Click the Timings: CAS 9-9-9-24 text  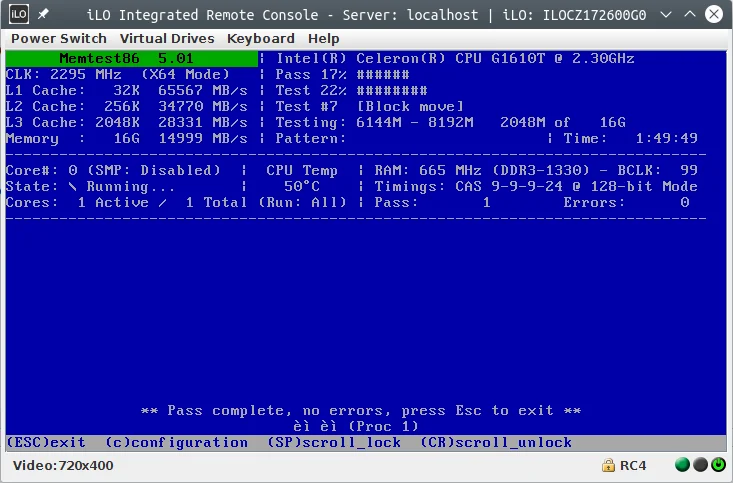click(x=468, y=187)
